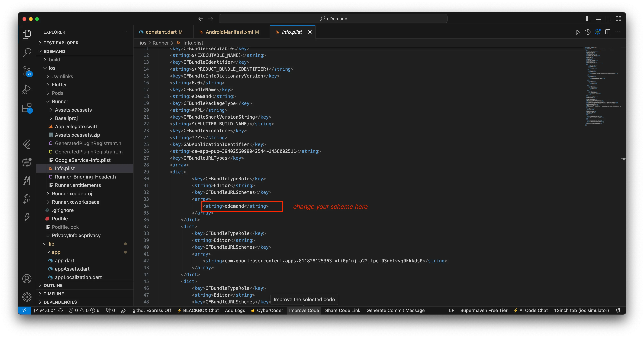Click the v4.0.0* git branch indicator
The image size is (644, 338).
[45, 310]
